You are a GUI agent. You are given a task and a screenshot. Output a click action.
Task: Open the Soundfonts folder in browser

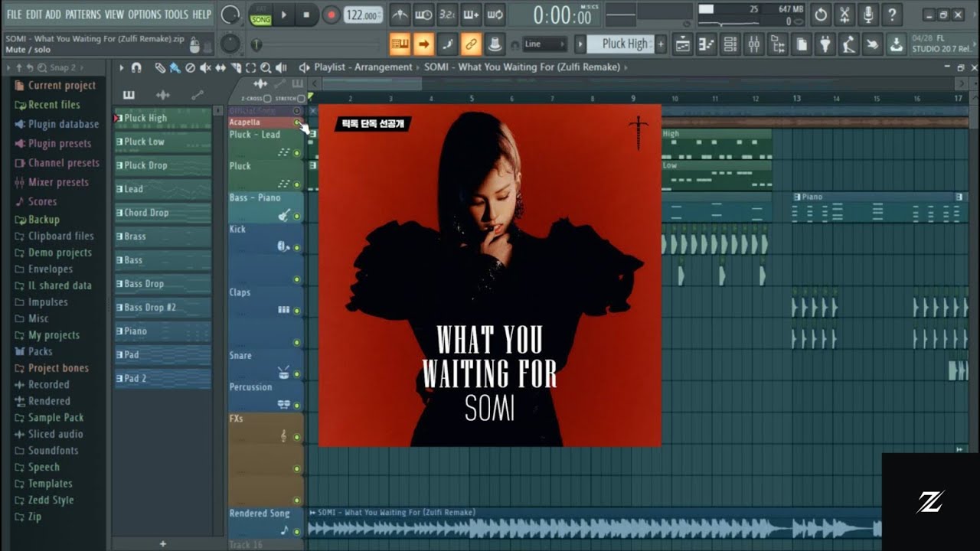[46, 451]
